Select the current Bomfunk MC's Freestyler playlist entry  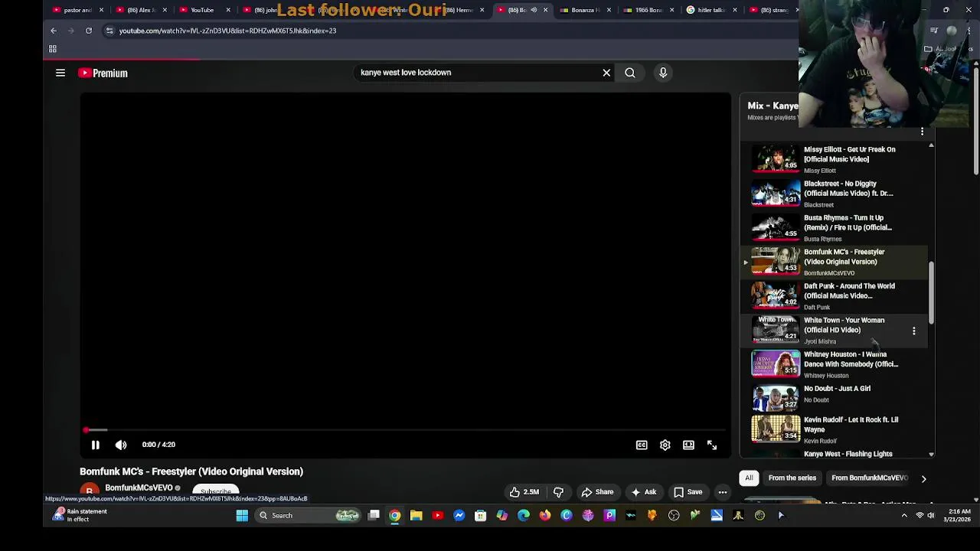pos(835,262)
